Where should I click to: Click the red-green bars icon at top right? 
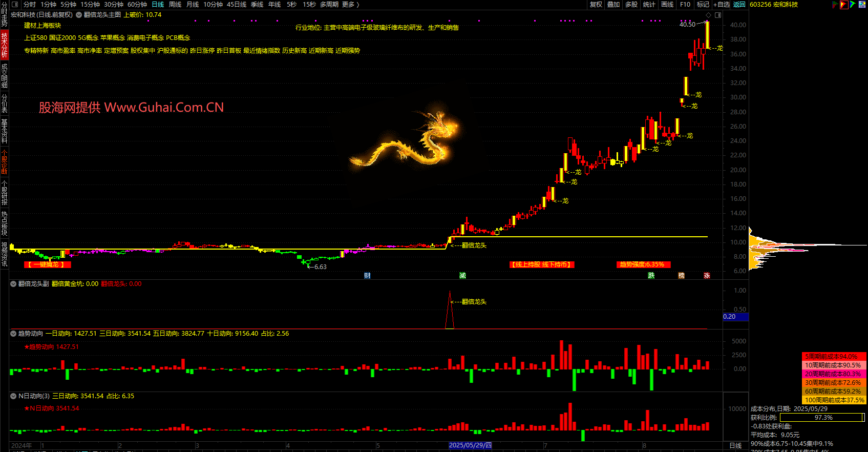tap(835, 4)
